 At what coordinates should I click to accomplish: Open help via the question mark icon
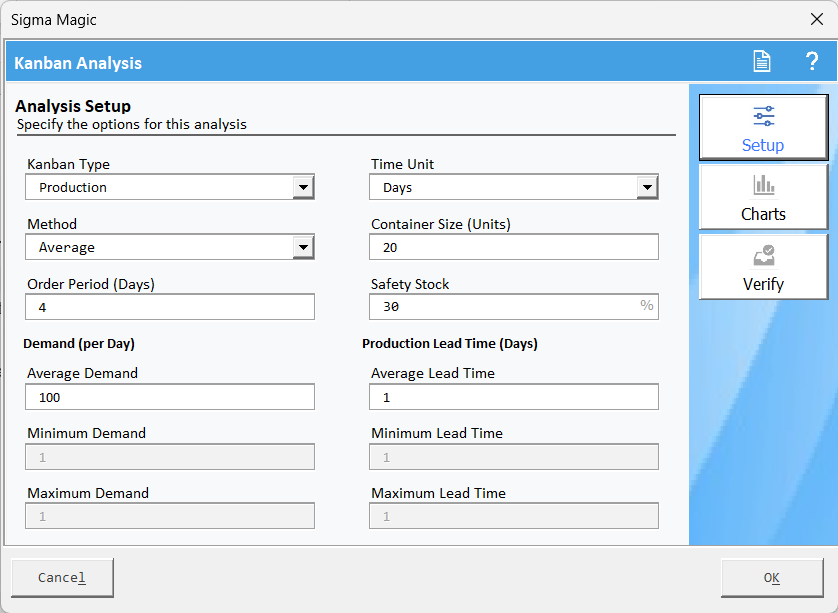pos(812,62)
